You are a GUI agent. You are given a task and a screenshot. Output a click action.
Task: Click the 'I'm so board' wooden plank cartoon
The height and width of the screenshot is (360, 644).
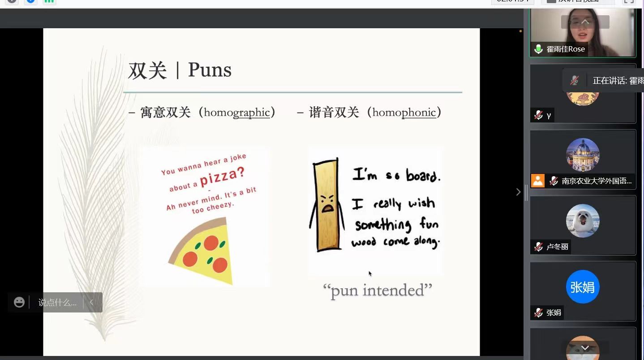click(376, 211)
